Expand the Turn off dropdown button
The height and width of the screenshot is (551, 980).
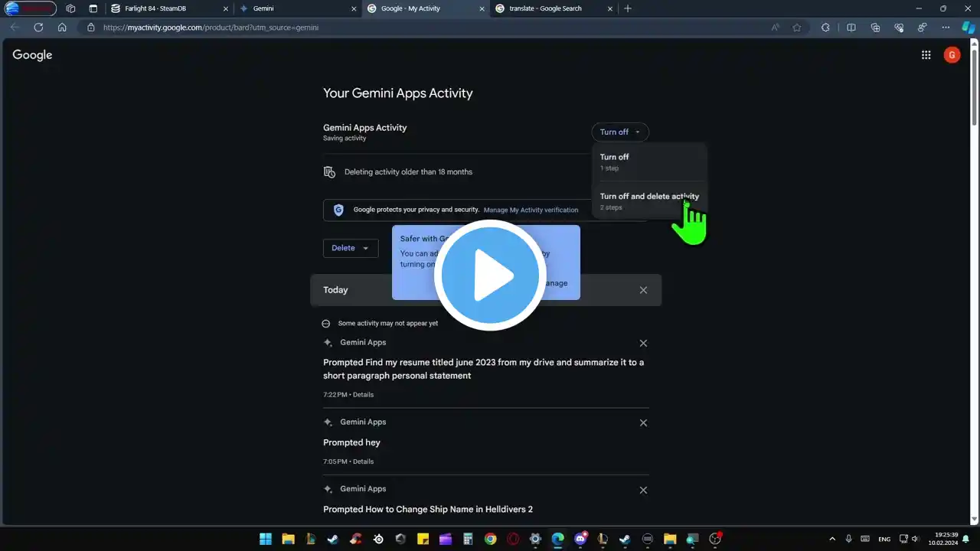click(x=620, y=132)
